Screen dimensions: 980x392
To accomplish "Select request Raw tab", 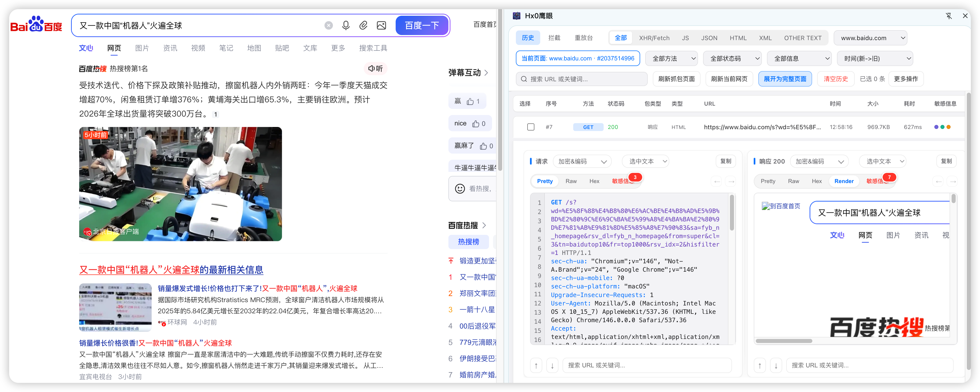I will (571, 181).
